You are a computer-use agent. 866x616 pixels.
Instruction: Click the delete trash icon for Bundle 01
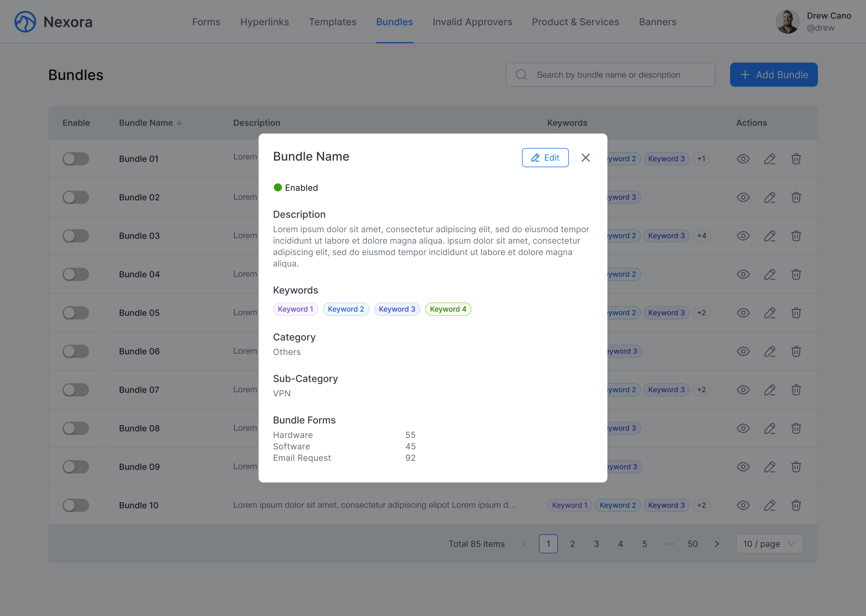(x=796, y=159)
